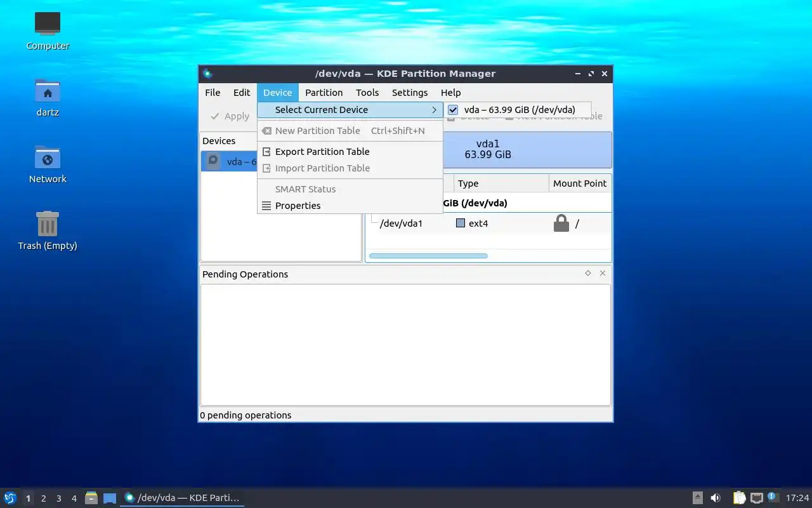Click the Properties list icon
Image resolution: width=812 pixels, height=508 pixels.
tap(266, 206)
